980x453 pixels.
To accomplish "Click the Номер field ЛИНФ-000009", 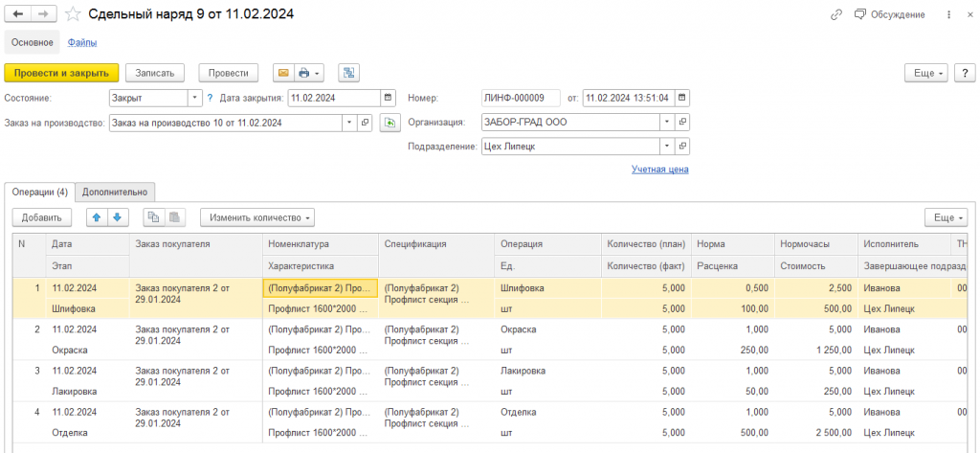I will coord(522,99).
